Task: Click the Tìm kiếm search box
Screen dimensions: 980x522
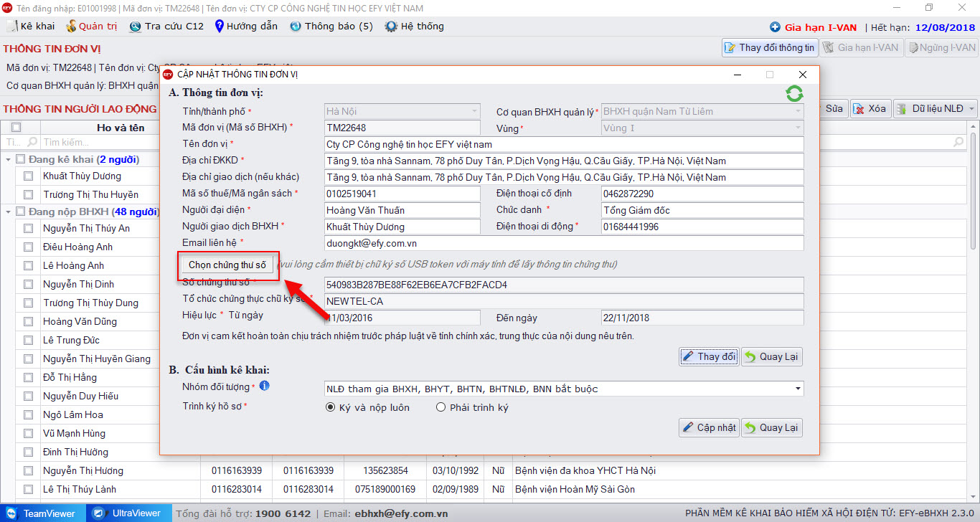Action: [100, 143]
